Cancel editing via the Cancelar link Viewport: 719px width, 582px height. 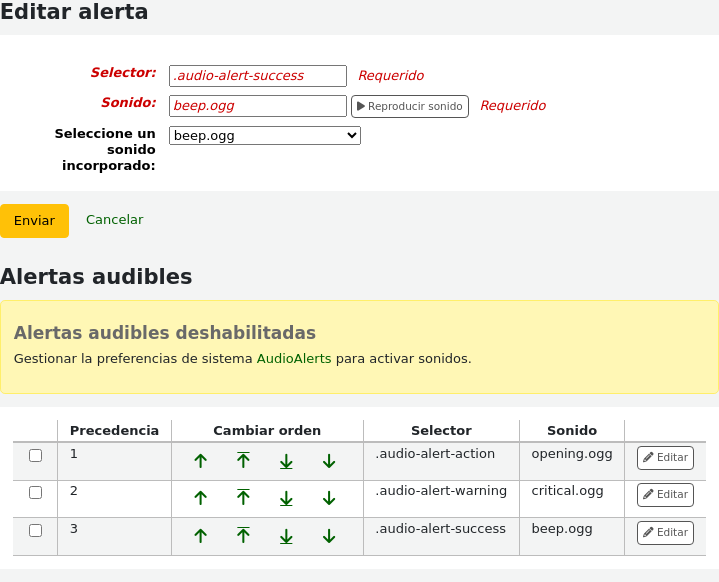click(x=114, y=220)
